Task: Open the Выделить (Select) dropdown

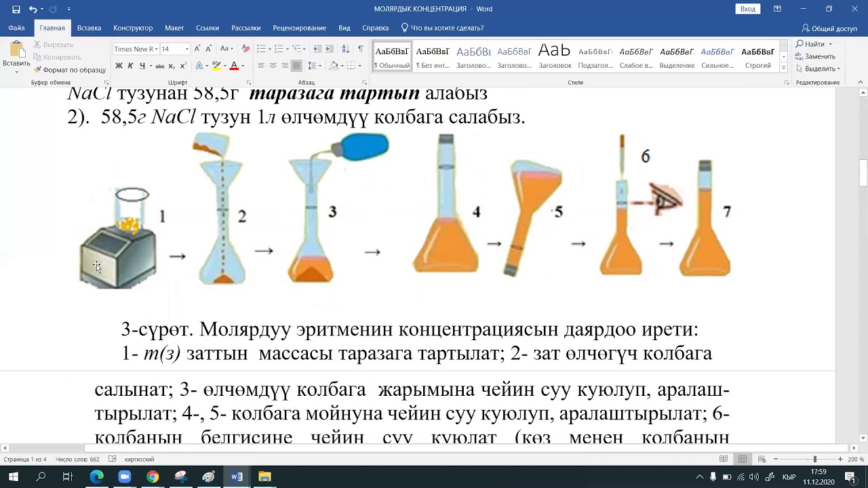Action: pyautogui.click(x=818, y=68)
